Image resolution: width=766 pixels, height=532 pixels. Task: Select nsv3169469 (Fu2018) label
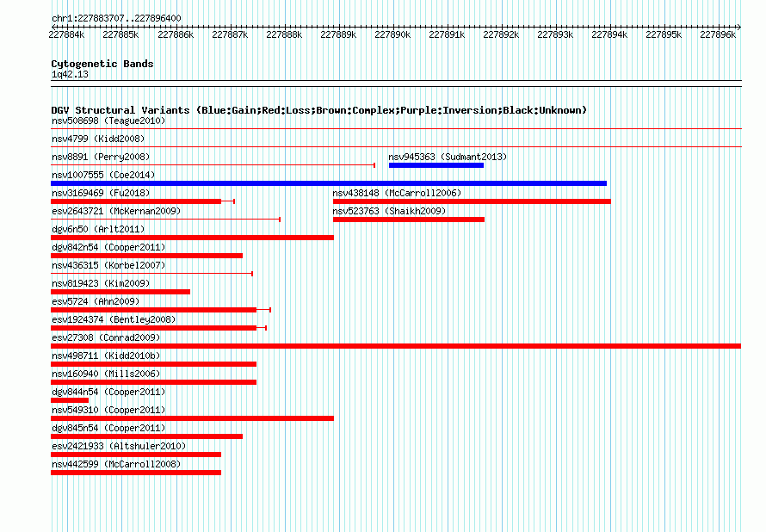(x=101, y=193)
